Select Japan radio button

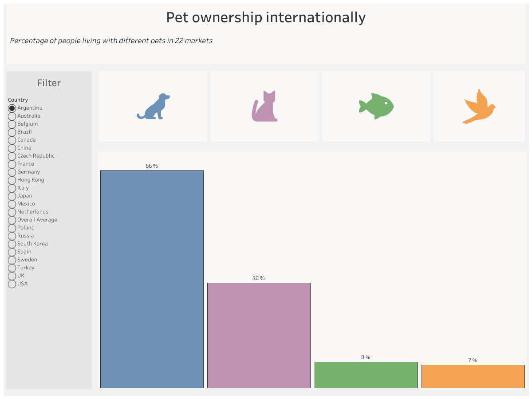(12, 196)
